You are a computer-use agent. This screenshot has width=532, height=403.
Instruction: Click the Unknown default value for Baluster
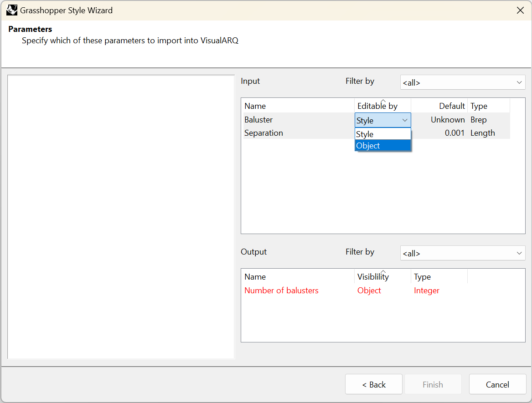click(448, 120)
